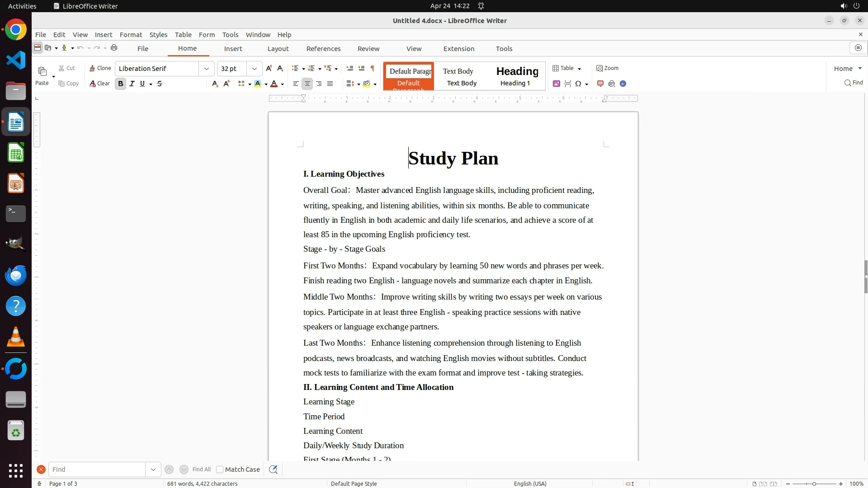The width and height of the screenshot is (868, 488).
Task: Open the Format menu
Action: coord(131,35)
